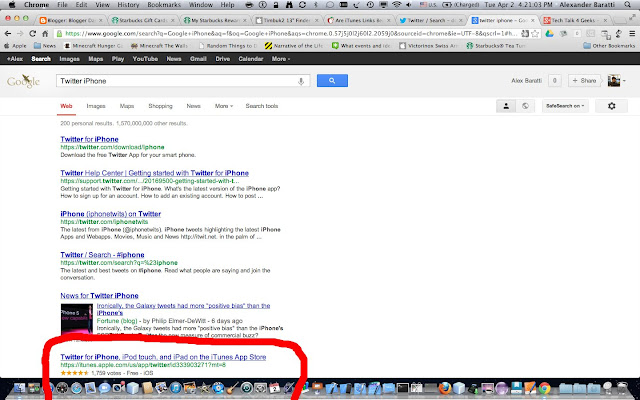This screenshot has width=640, height=400.
Task: Expand More in the black Google bar
Action: pos(281,59)
